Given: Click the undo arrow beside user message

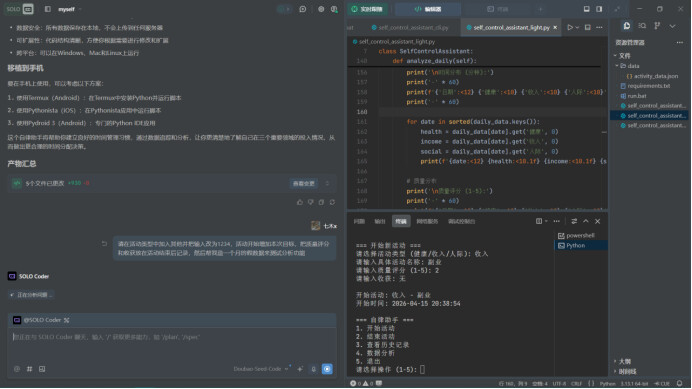Looking at the screenshot, I should tap(104, 243).
